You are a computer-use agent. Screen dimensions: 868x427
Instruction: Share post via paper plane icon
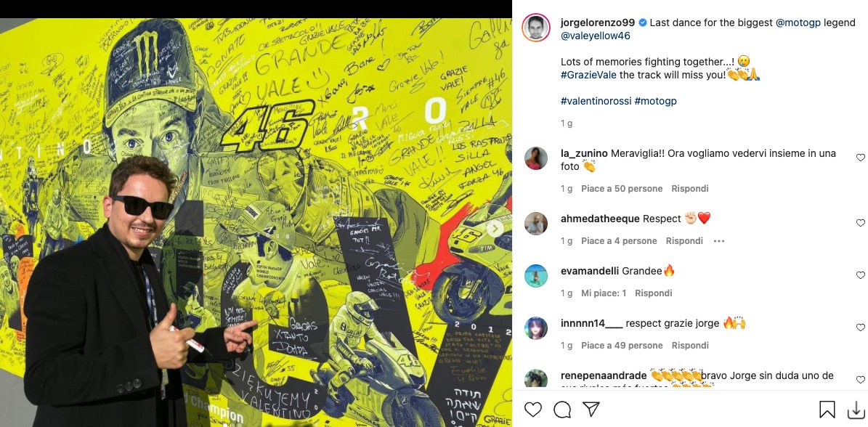591,410
